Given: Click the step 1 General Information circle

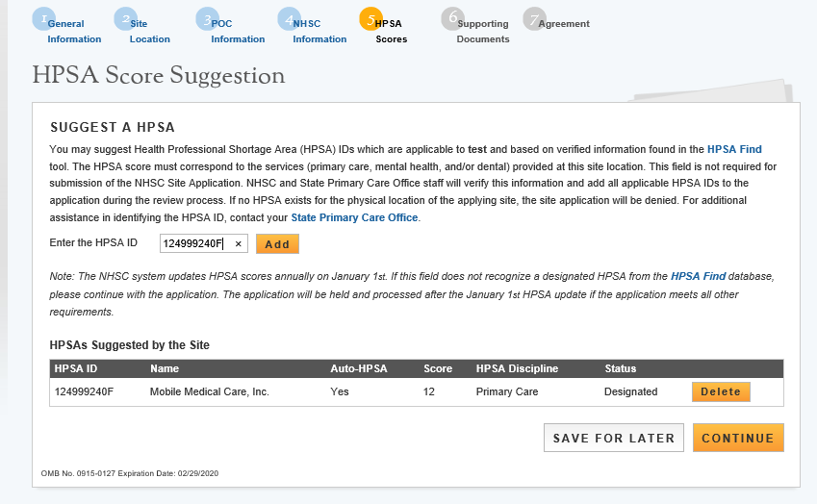Looking at the screenshot, I should point(42,19).
